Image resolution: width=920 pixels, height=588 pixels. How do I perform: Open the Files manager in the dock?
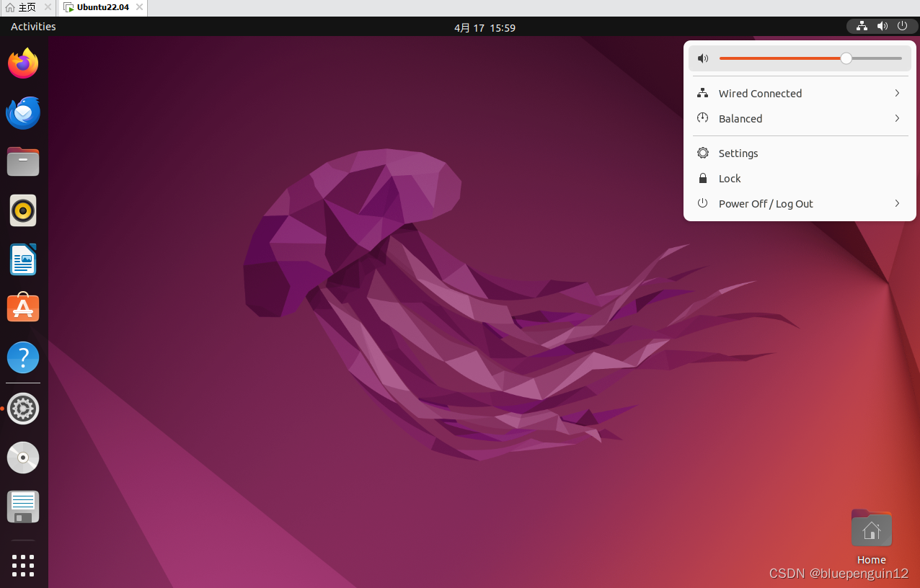click(x=23, y=161)
